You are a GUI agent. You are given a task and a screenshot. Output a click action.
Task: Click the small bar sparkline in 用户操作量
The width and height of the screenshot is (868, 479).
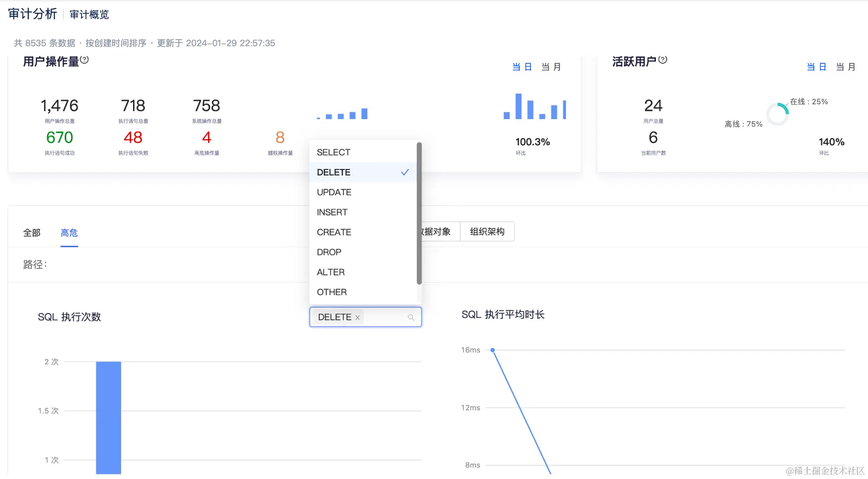point(342,114)
